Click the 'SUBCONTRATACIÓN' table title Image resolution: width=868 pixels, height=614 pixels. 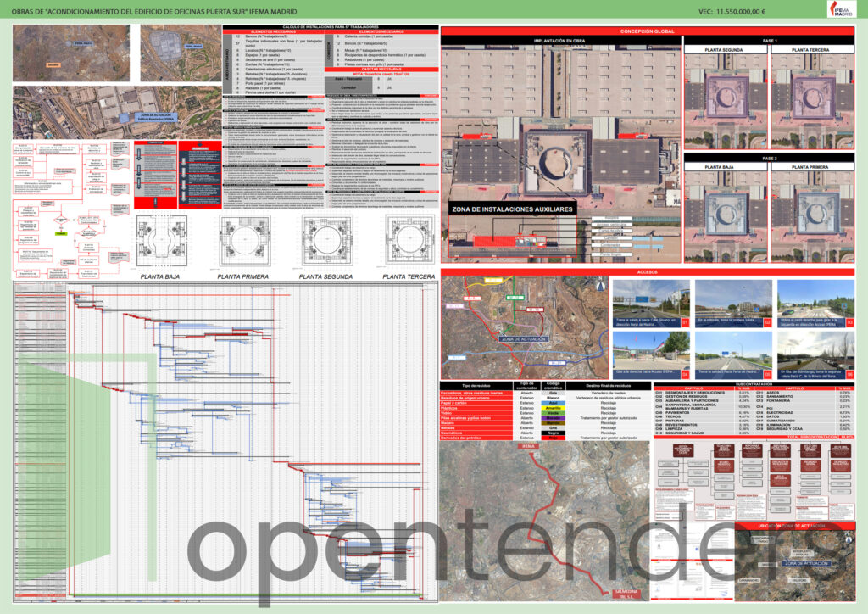coord(754,383)
